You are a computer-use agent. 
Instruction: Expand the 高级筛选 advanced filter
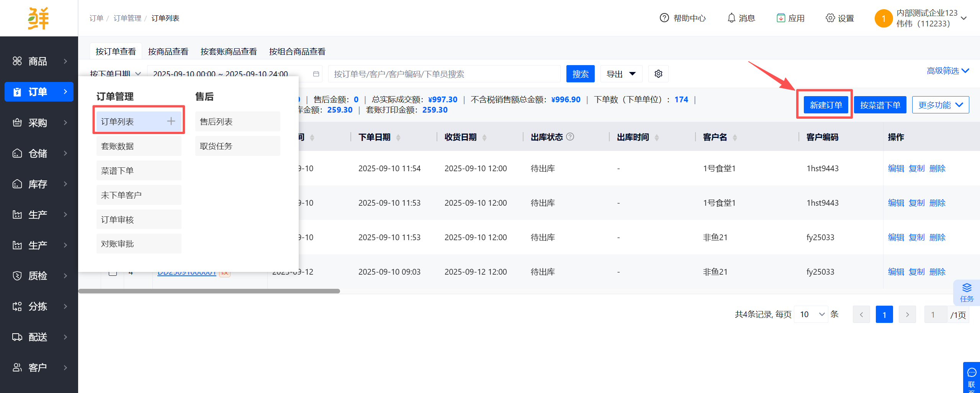947,71
